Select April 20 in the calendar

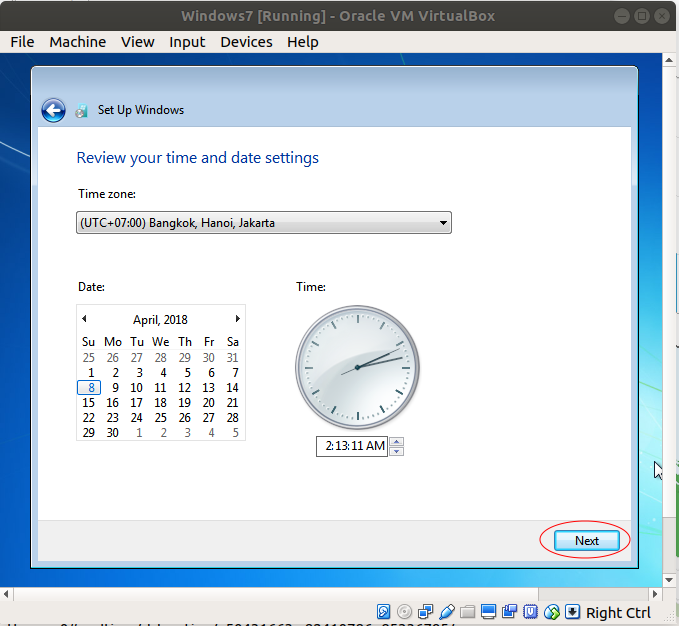(x=209, y=403)
